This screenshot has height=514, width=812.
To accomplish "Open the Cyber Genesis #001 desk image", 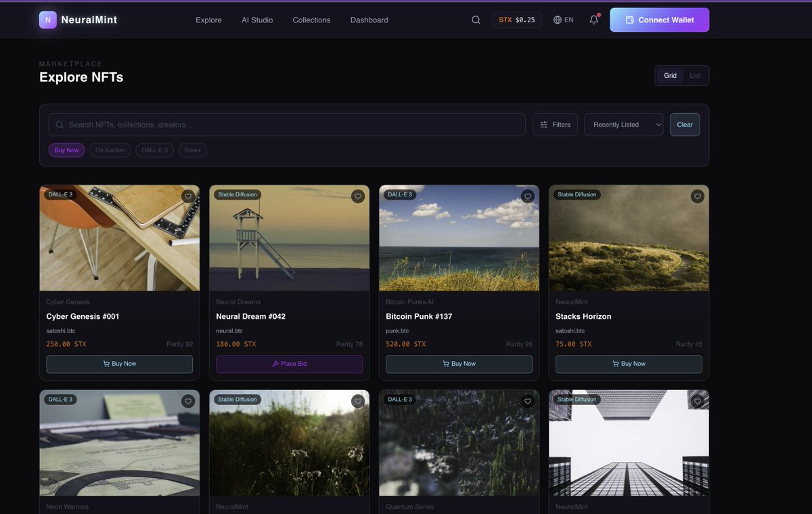I will pos(120,238).
